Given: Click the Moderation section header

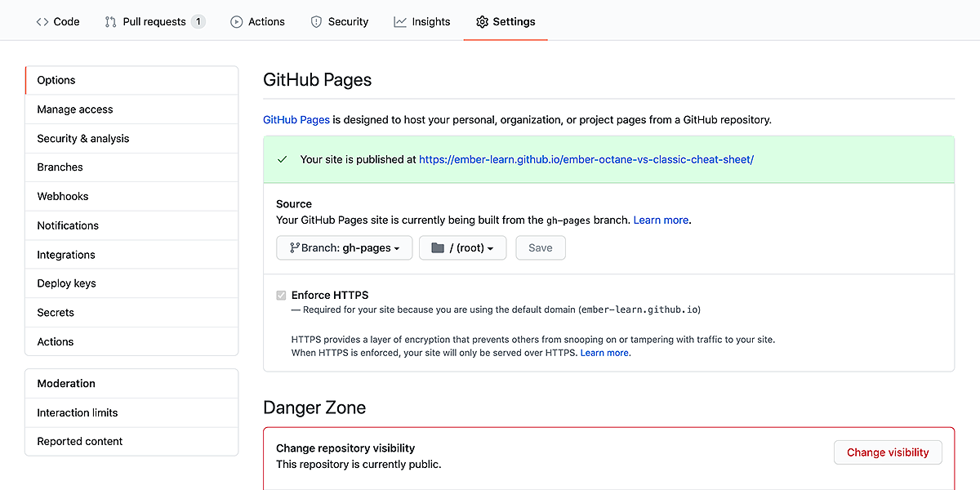Looking at the screenshot, I should coord(131,384).
